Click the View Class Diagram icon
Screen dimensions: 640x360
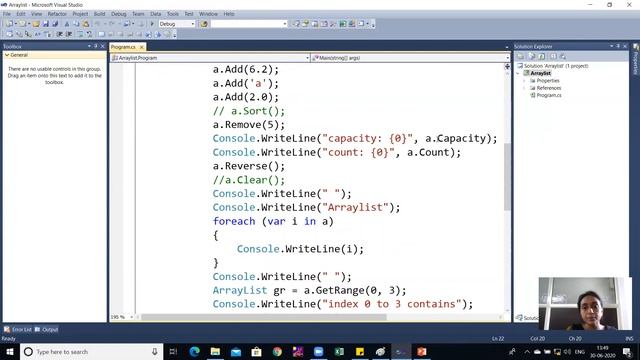click(563, 56)
